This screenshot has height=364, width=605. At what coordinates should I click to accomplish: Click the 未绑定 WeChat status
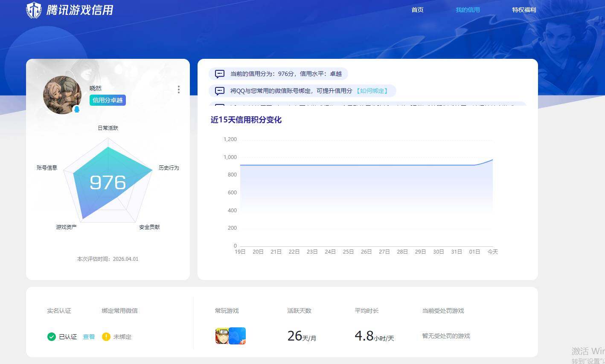tap(122, 337)
